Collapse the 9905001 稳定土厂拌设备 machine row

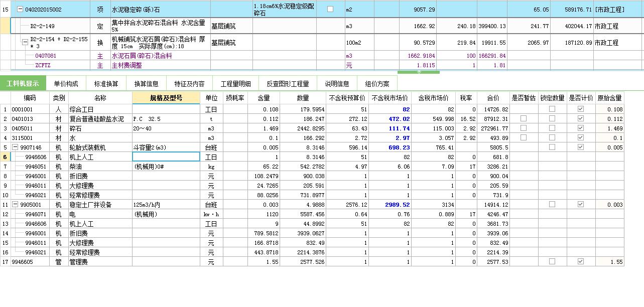15,205
